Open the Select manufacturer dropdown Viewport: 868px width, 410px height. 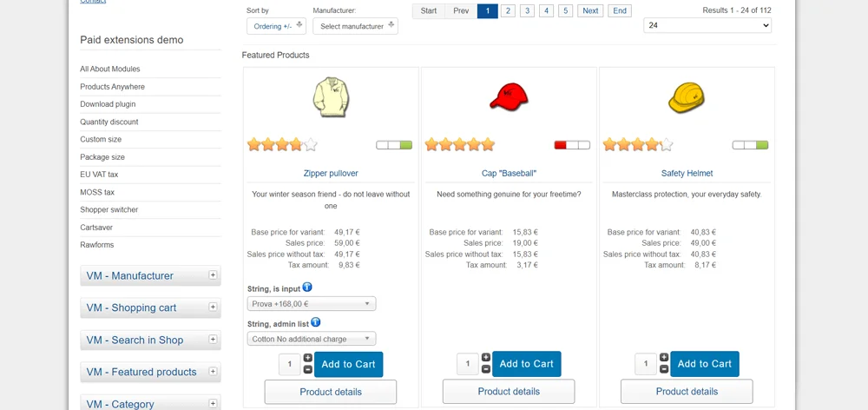355,26
